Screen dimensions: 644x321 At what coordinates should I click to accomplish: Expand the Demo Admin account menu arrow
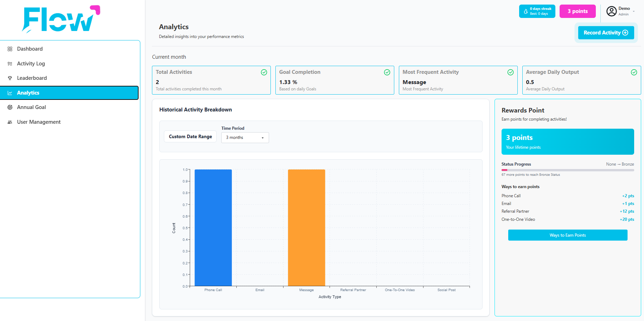(634, 11)
